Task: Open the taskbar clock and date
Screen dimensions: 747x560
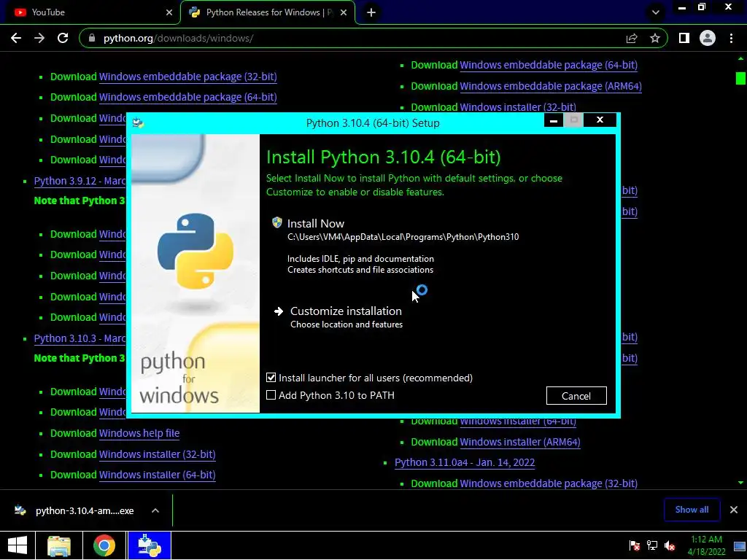Action: tap(706, 545)
